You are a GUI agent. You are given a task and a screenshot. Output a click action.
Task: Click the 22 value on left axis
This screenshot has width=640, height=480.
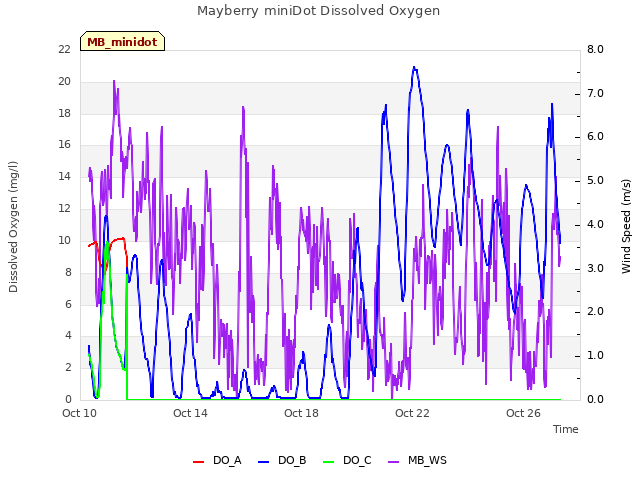point(64,49)
